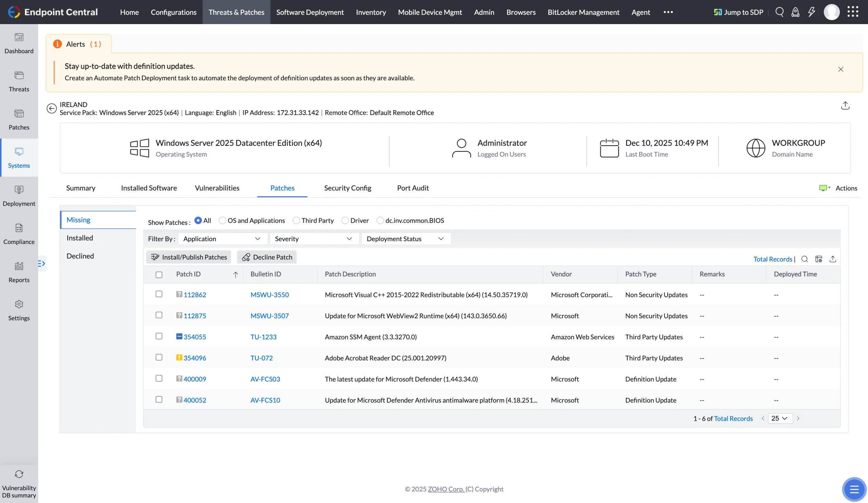Open the Threats & Patches menu
Screen dimensions: 868x503
pyautogui.click(x=236, y=12)
